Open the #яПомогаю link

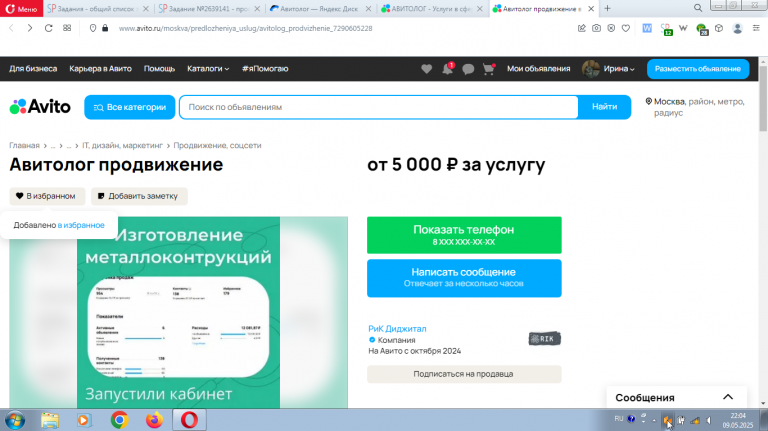tap(265, 69)
